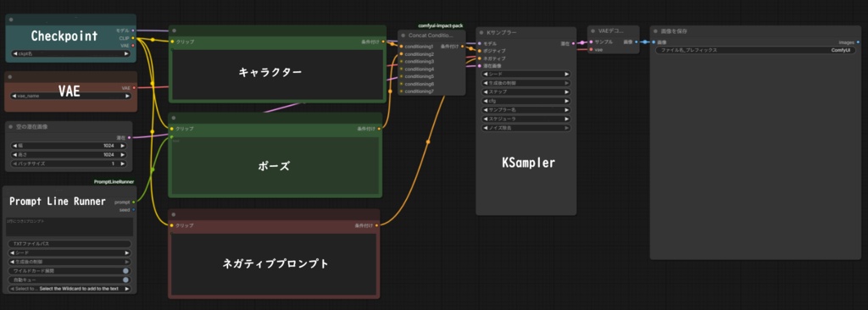Click the ネガティブプロンプト text area
The image size is (868, 310).
(274, 263)
